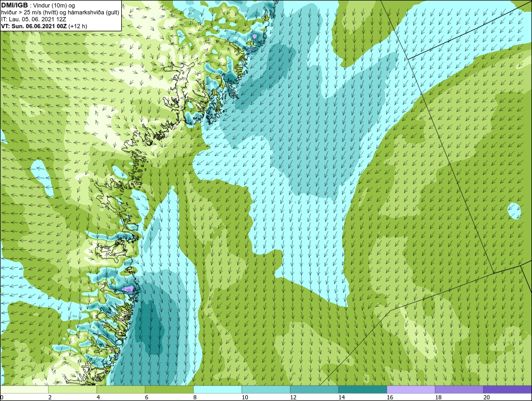
Task: Click the dark teal 14–16 m/s legend swatch
Action: [x=363, y=389]
